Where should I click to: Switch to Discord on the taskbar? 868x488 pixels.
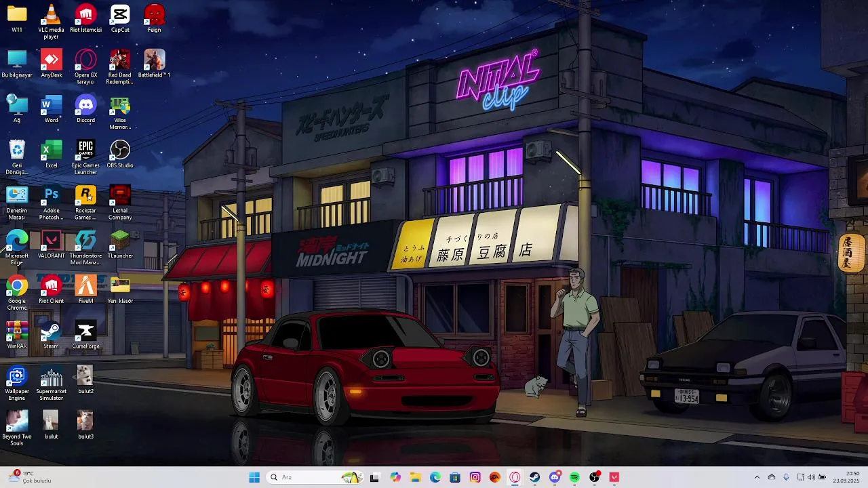pos(555,477)
